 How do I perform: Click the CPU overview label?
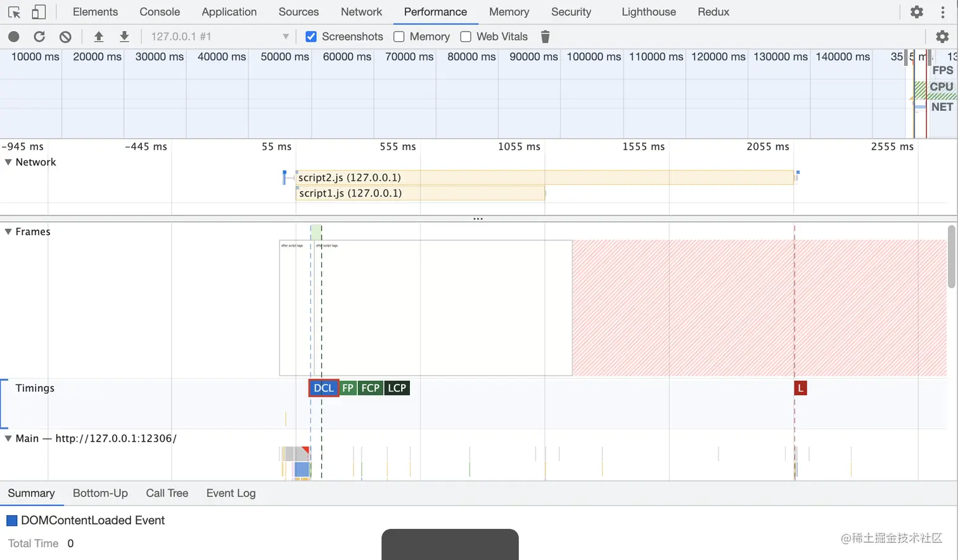click(941, 87)
